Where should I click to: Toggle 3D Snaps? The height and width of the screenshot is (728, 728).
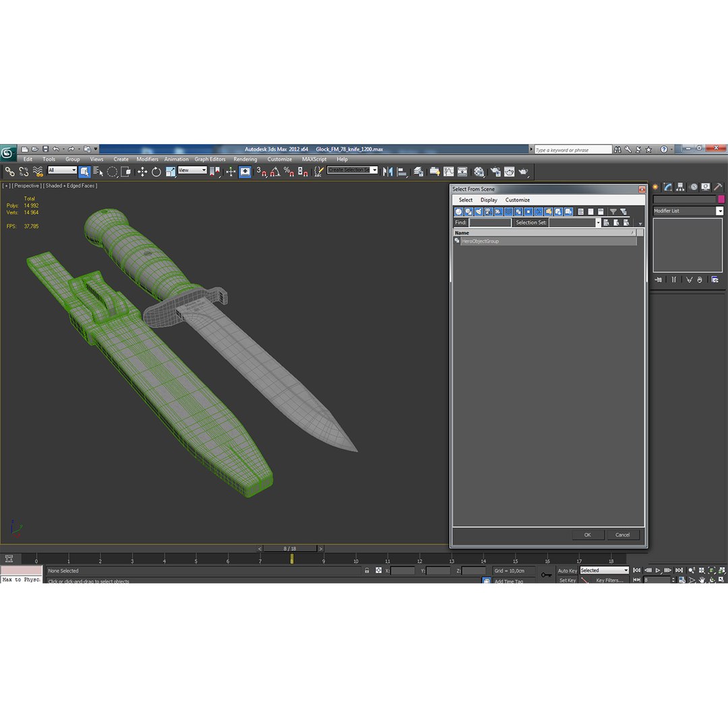coord(262,172)
